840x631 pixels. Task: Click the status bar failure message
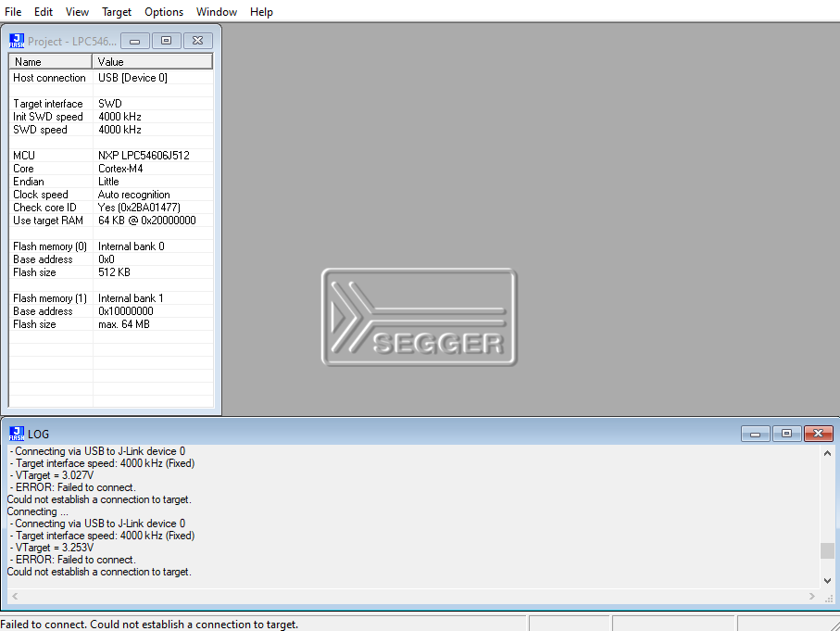pyautogui.click(x=149, y=624)
